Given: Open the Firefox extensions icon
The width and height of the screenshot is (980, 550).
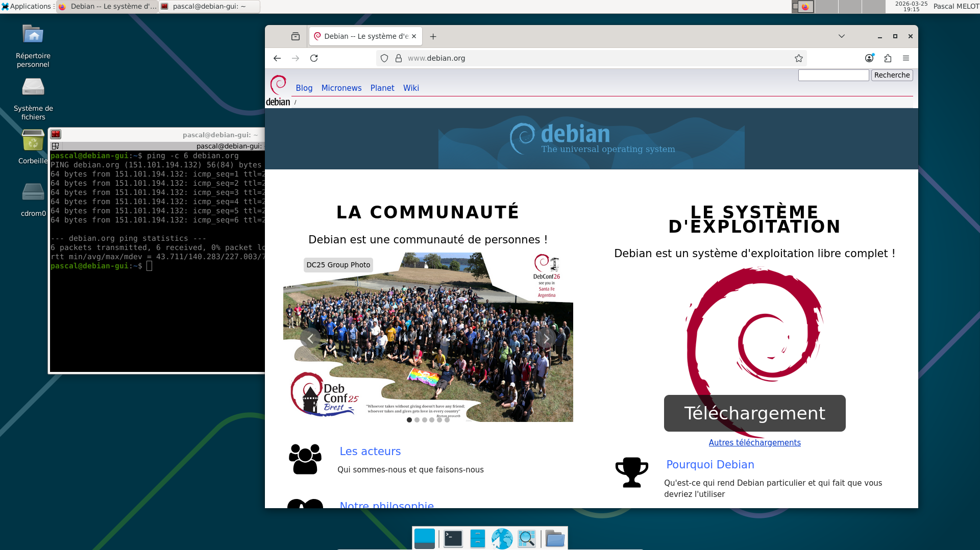Looking at the screenshot, I should pyautogui.click(x=888, y=58).
